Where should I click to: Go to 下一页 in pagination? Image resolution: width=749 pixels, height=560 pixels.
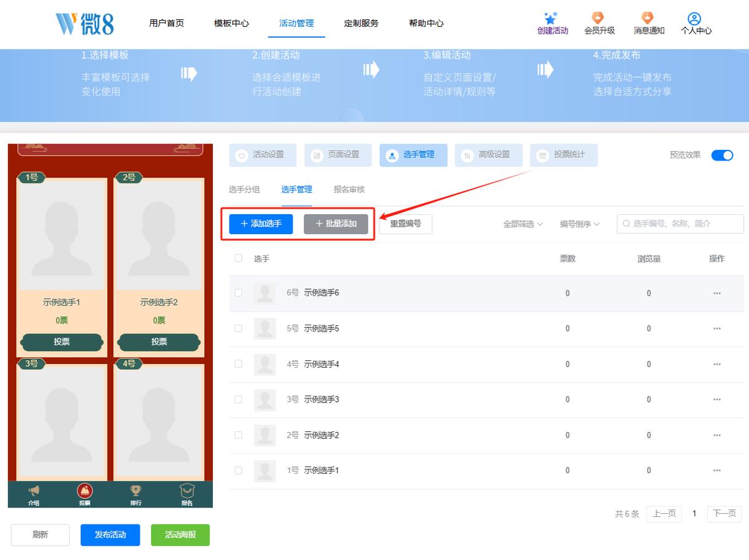click(725, 514)
